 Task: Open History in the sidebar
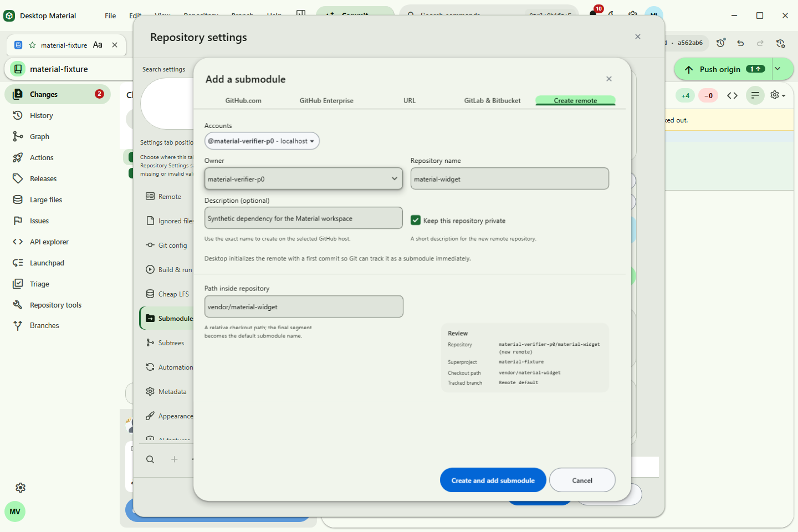58,115
